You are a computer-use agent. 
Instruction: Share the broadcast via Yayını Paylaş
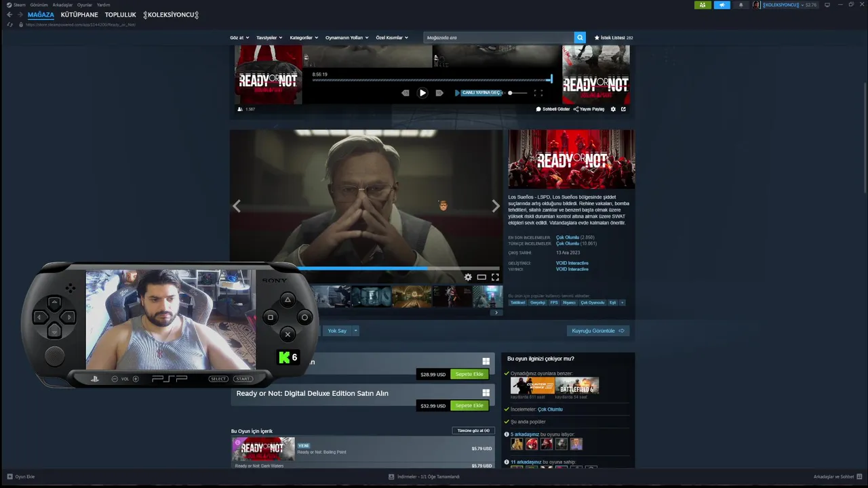589,109
